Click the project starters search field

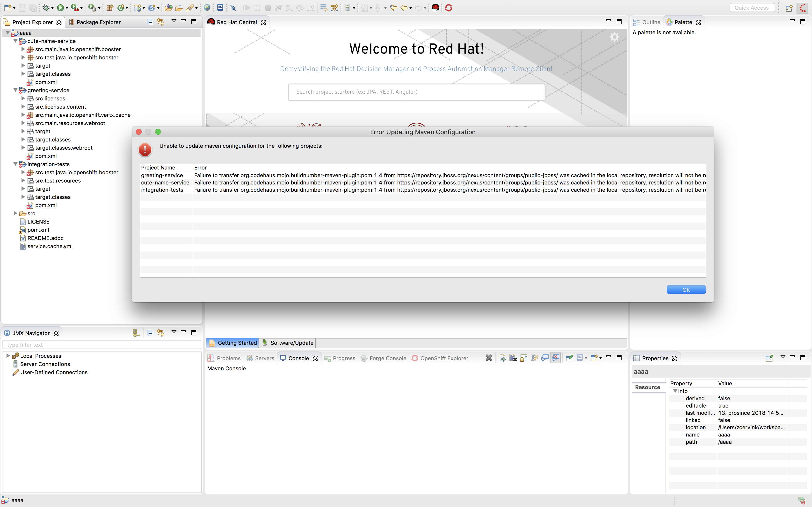416,92
